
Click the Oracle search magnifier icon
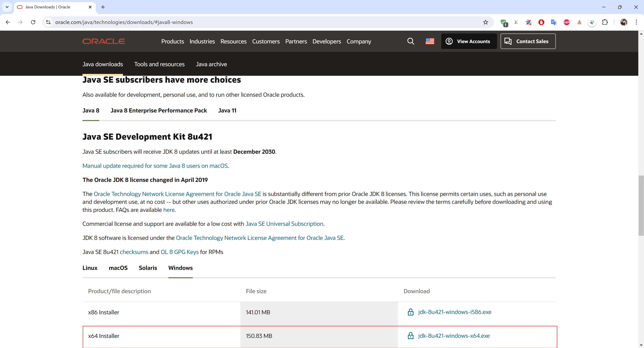point(411,41)
